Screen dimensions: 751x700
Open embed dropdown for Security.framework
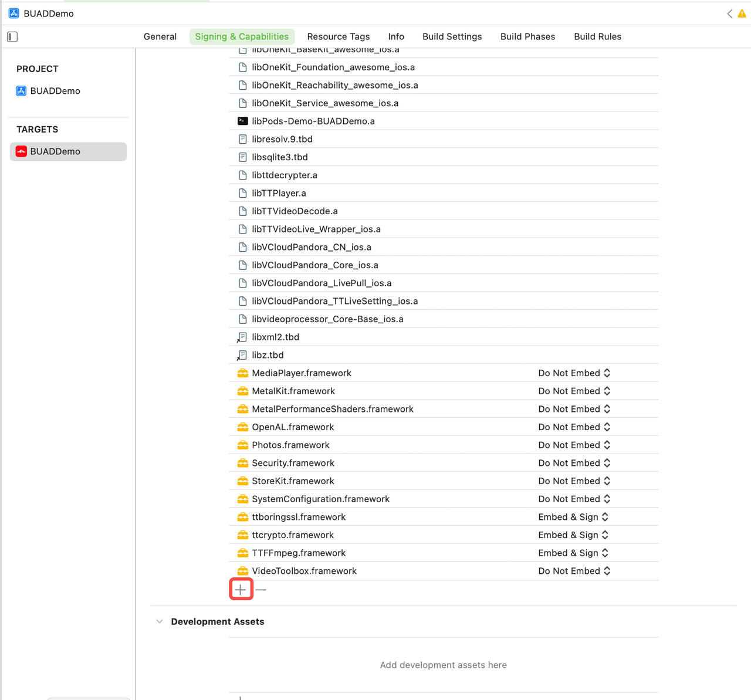coord(574,463)
